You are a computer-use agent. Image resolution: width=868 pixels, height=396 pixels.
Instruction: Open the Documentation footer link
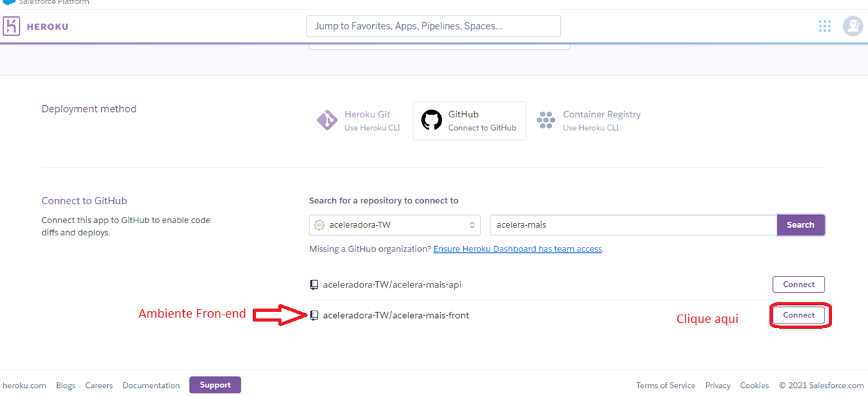(151, 385)
